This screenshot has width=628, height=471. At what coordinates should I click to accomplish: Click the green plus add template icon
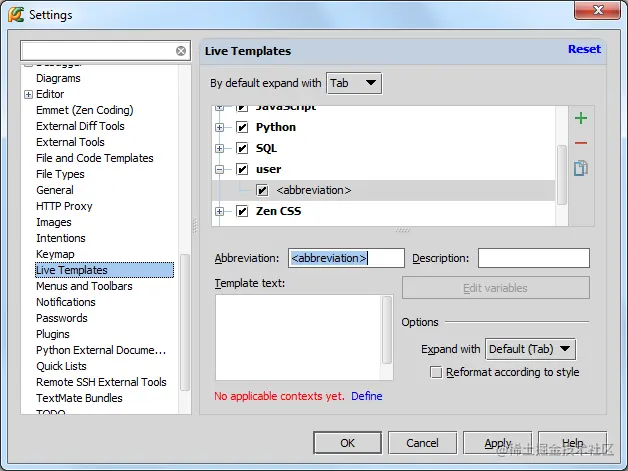pyautogui.click(x=581, y=118)
